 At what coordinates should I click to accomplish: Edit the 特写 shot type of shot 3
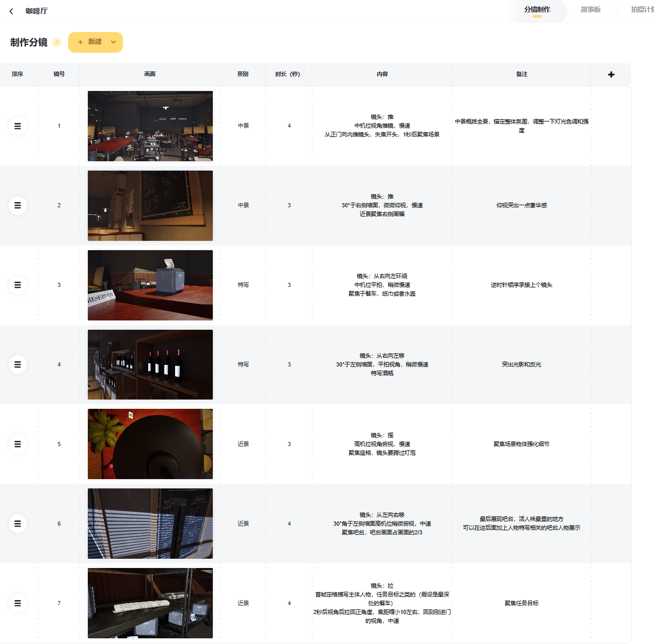(x=243, y=285)
